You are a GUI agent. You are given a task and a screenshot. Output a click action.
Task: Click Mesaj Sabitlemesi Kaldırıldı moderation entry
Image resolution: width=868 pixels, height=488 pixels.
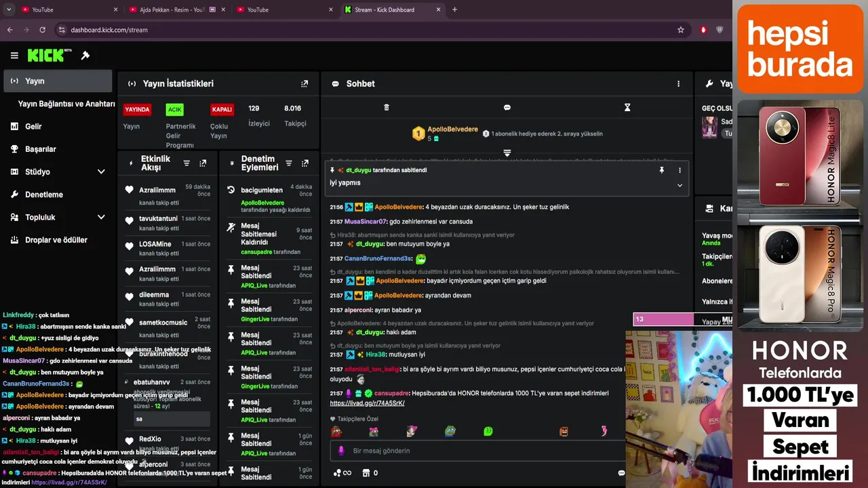tap(269, 239)
